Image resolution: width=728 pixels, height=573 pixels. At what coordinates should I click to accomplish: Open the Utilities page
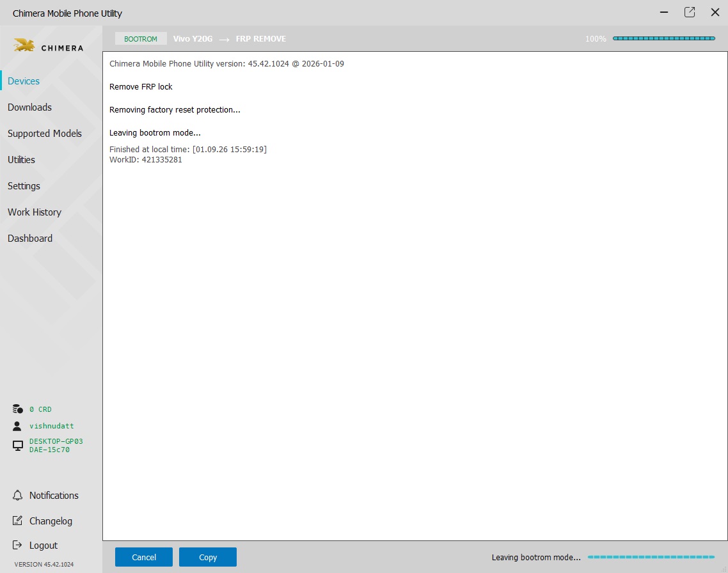click(x=21, y=160)
